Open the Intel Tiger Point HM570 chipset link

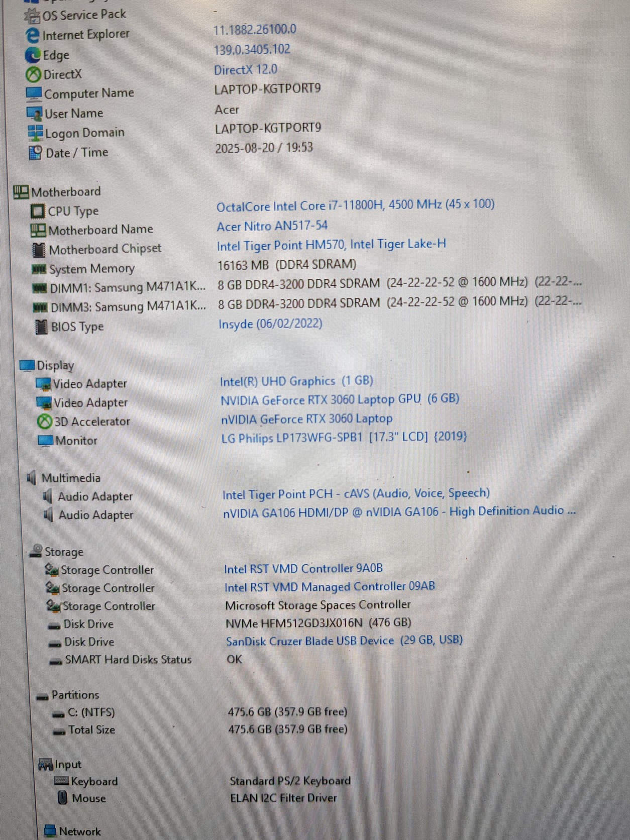coord(331,245)
